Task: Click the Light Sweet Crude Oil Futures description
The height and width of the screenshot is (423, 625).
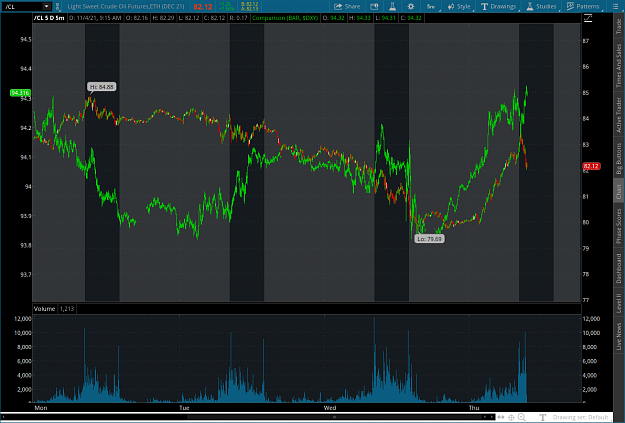Action: click(x=126, y=6)
